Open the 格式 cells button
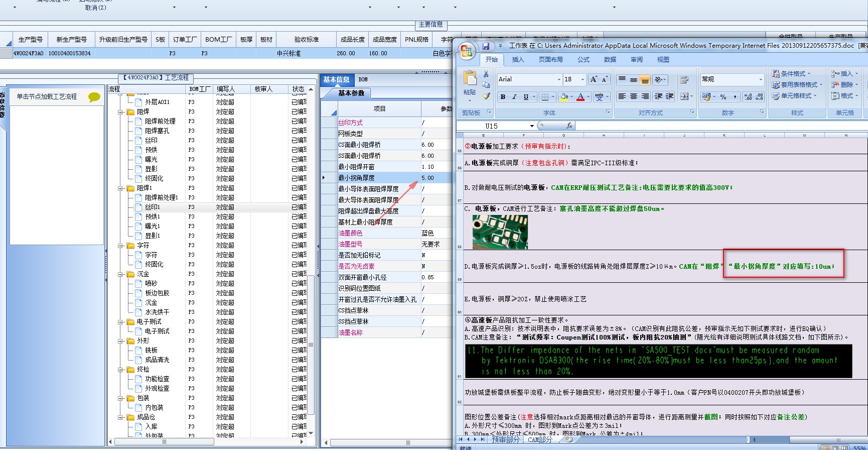 click(x=844, y=95)
